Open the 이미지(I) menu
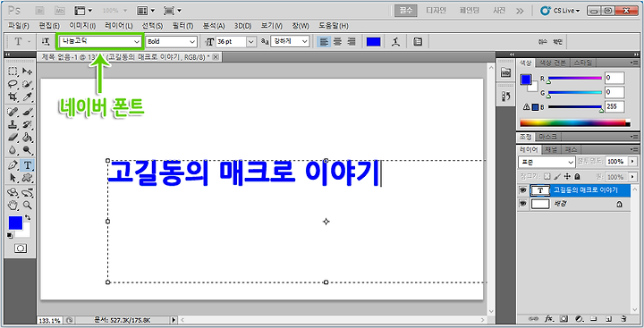The image size is (644, 328). [82, 26]
